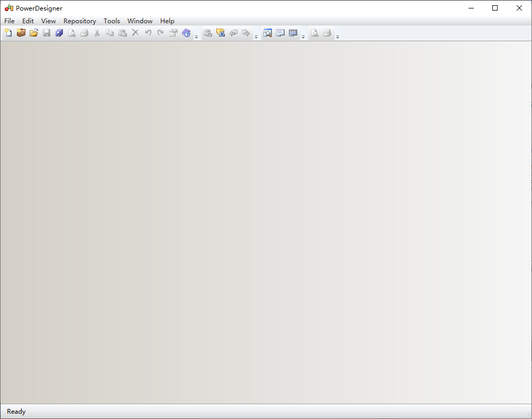The height and width of the screenshot is (419, 532).
Task: Click the first Print icon
Action: pyautogui.click(x=85, y=33)
